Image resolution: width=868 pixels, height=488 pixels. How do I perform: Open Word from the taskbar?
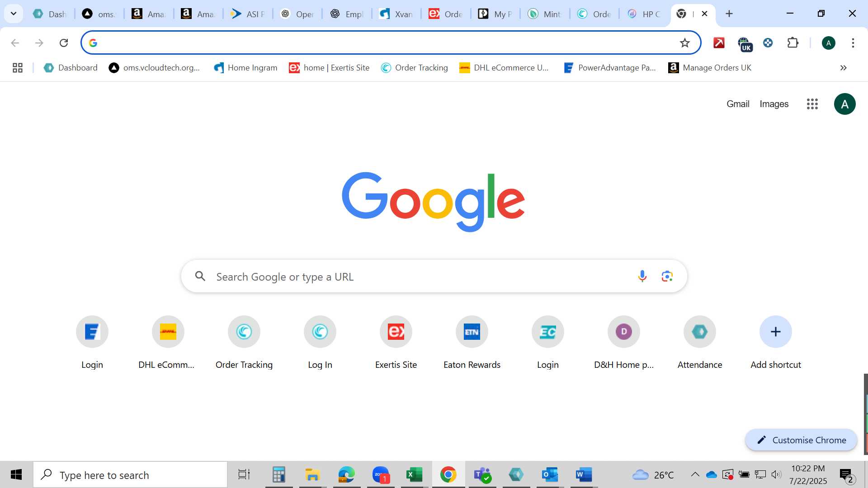tap(584, 475)
